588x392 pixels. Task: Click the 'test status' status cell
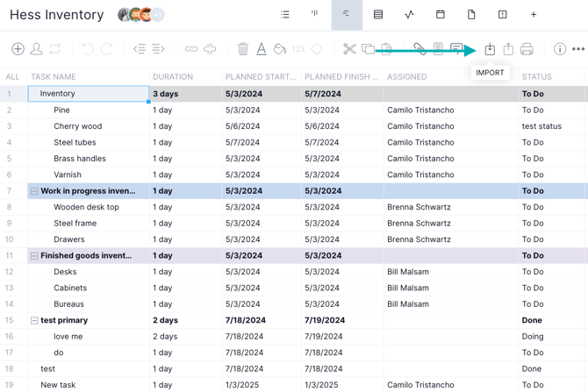541,126
